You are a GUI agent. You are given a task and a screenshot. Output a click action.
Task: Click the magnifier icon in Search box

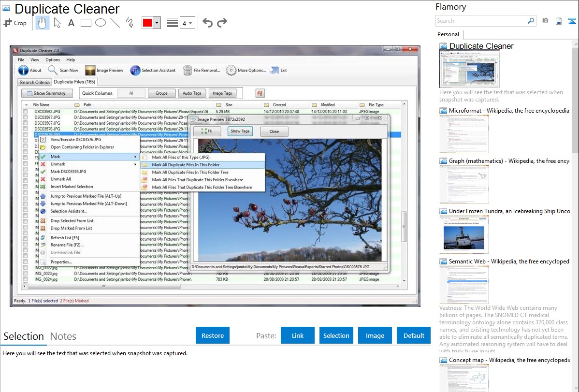[531, 21]
